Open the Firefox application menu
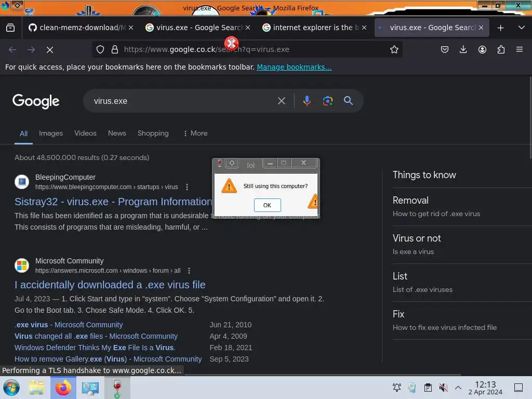Image resolution: width=532 pixels, height=399 pixels. point(520,49)
